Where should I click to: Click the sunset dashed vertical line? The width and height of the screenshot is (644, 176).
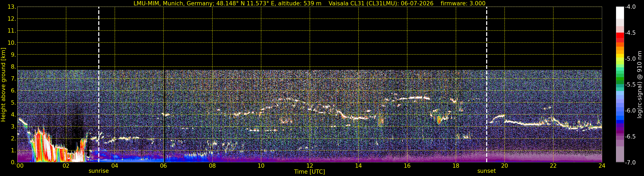[x=487, y=85]
